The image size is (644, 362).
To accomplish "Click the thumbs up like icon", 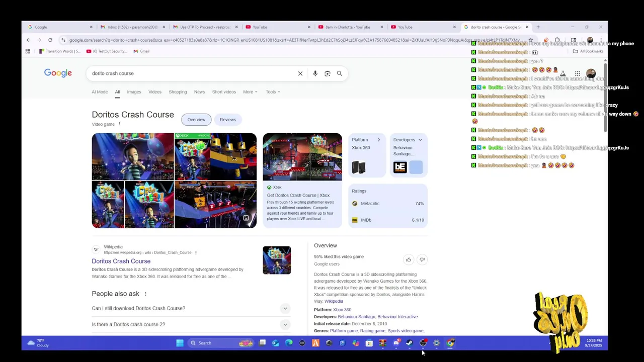I will click(x=409, y=259).
